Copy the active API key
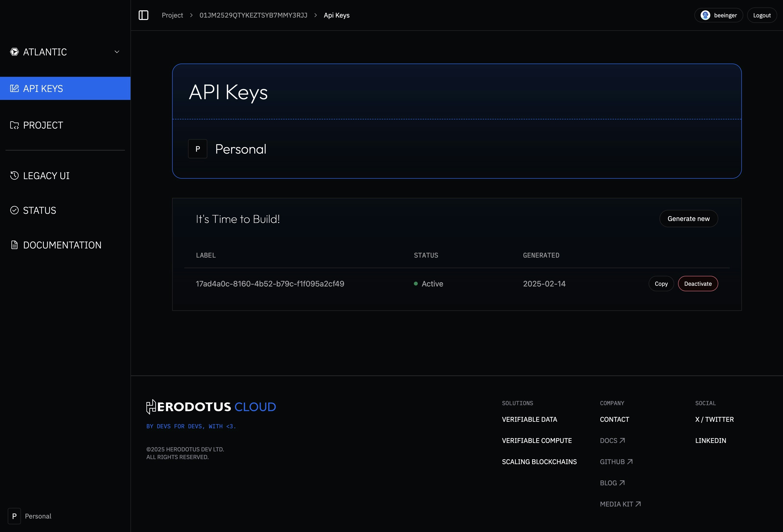 (661, 283)
